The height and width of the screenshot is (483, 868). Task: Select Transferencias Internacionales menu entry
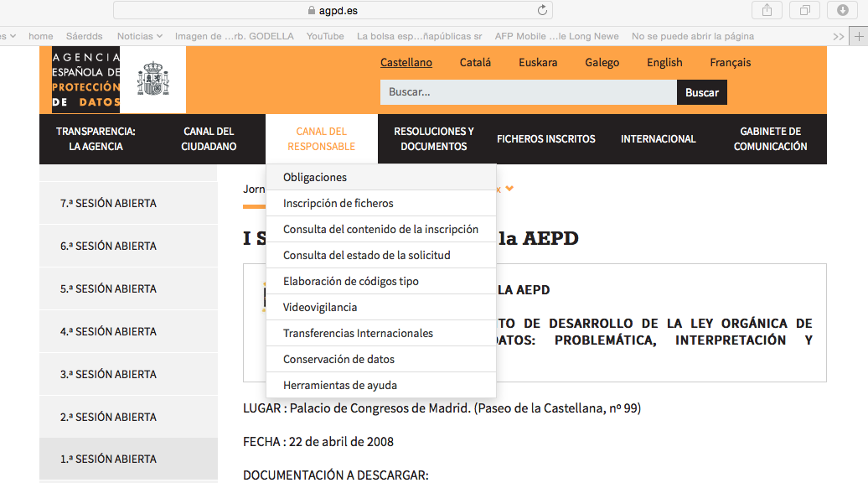(x=381, y=334)
